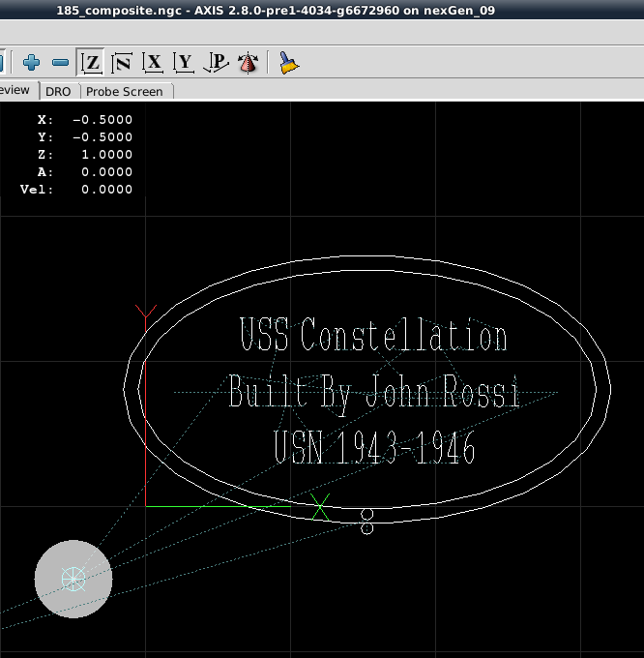
Task: Switch to X side view
Action: pos(153,63)
